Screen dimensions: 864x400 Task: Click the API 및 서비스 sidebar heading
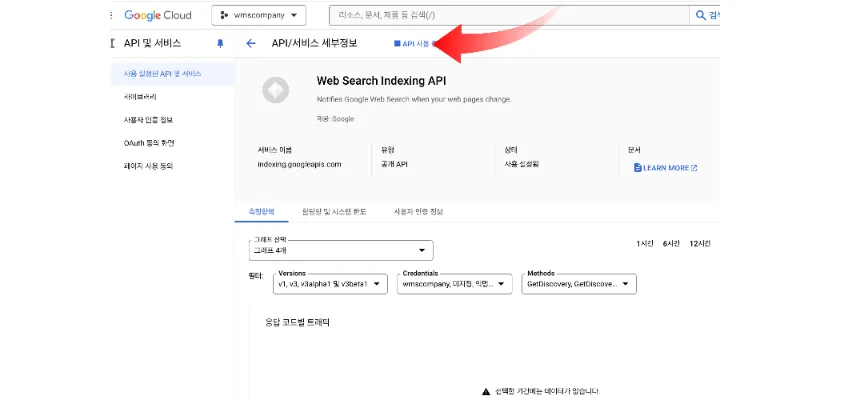[153, 44]
